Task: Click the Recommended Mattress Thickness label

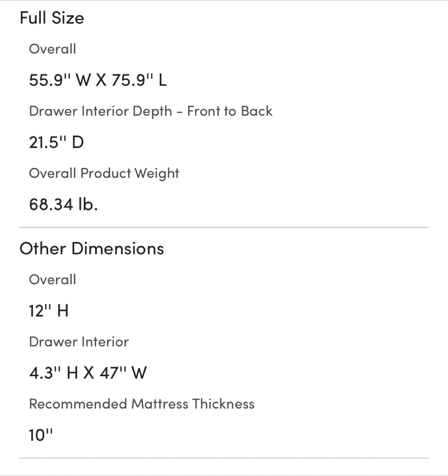Action: [x=142, y=404]
